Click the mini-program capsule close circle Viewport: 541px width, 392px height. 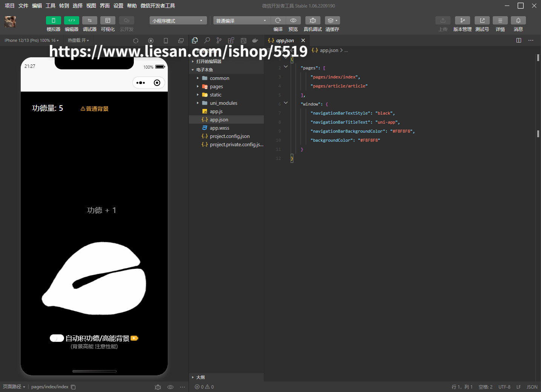click(157, 83)
